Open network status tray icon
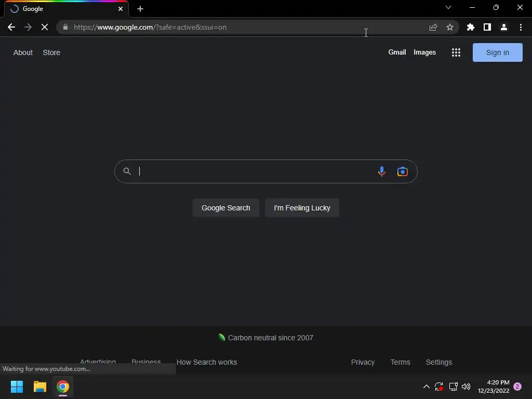 453,387
